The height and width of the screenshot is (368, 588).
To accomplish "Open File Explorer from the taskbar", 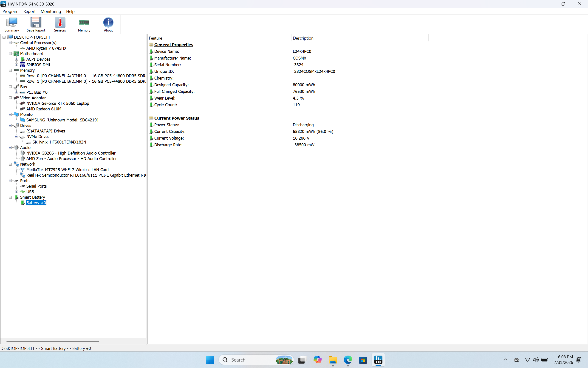I will click(333, 360).
